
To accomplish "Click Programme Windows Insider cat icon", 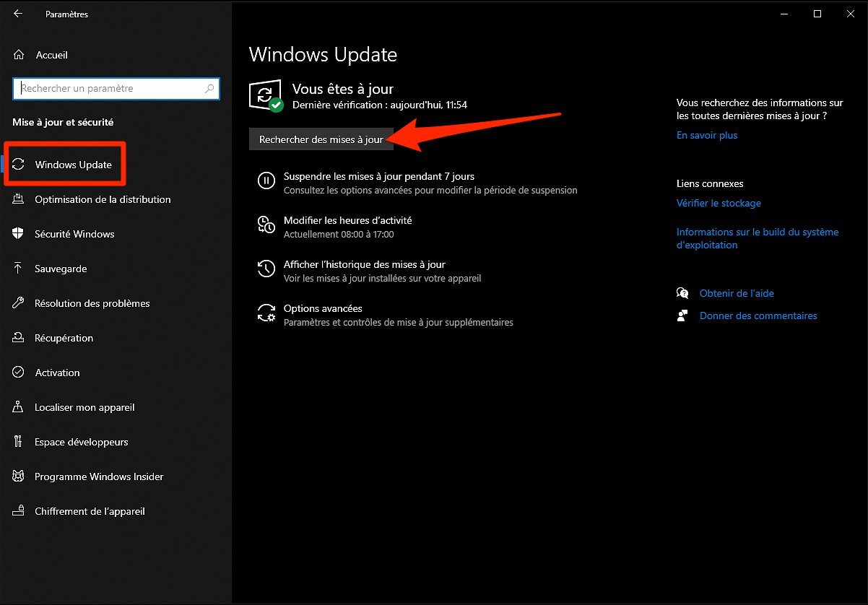I will click(x=19, y=476).
